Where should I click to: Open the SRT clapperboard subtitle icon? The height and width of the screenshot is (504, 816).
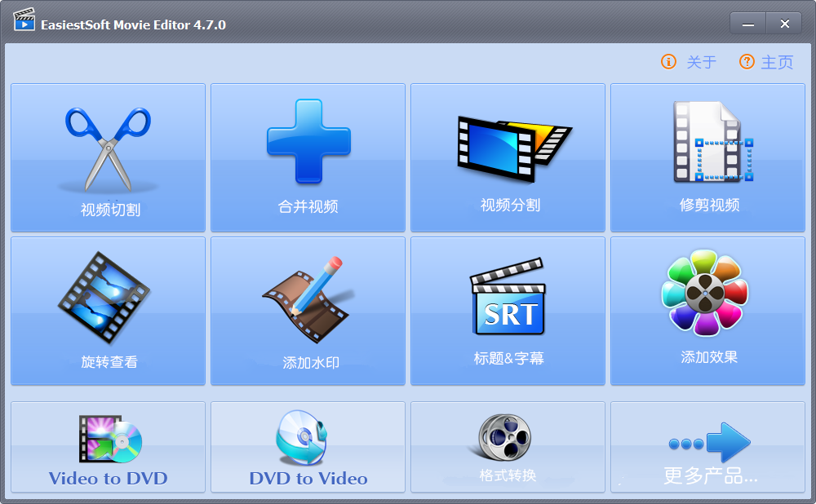(508, 297)
